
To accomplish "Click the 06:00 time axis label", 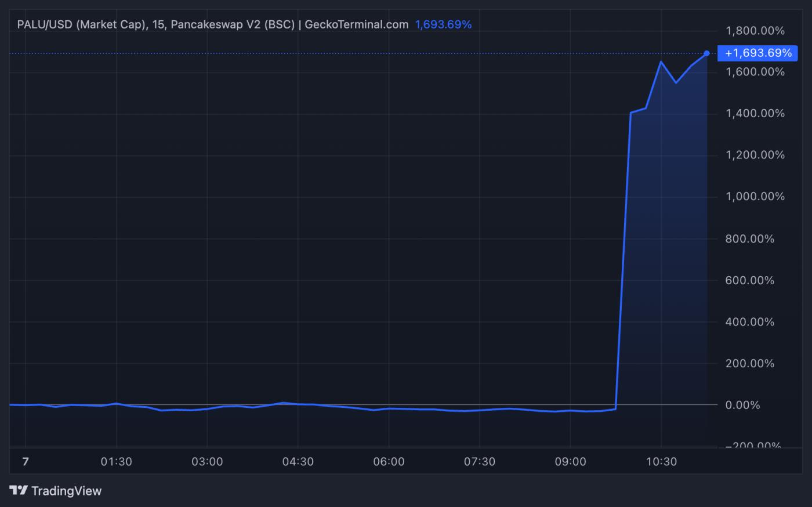I will pyautogui.click(x=389, y=462).
